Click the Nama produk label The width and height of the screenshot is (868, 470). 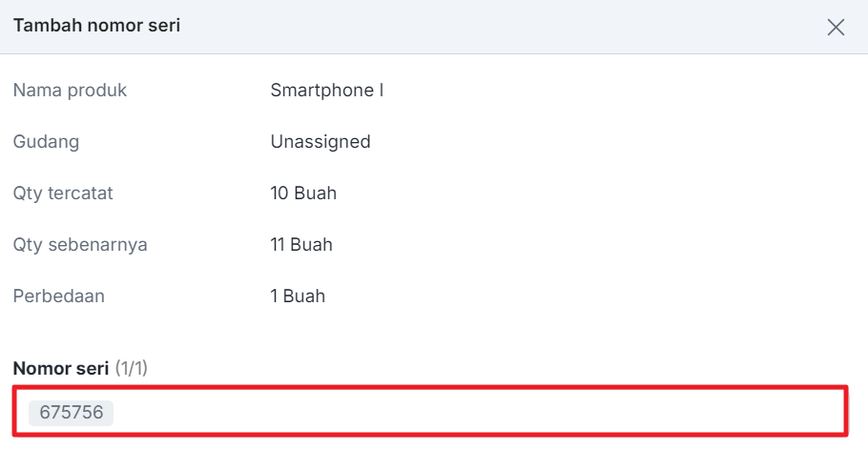(70, 91)
